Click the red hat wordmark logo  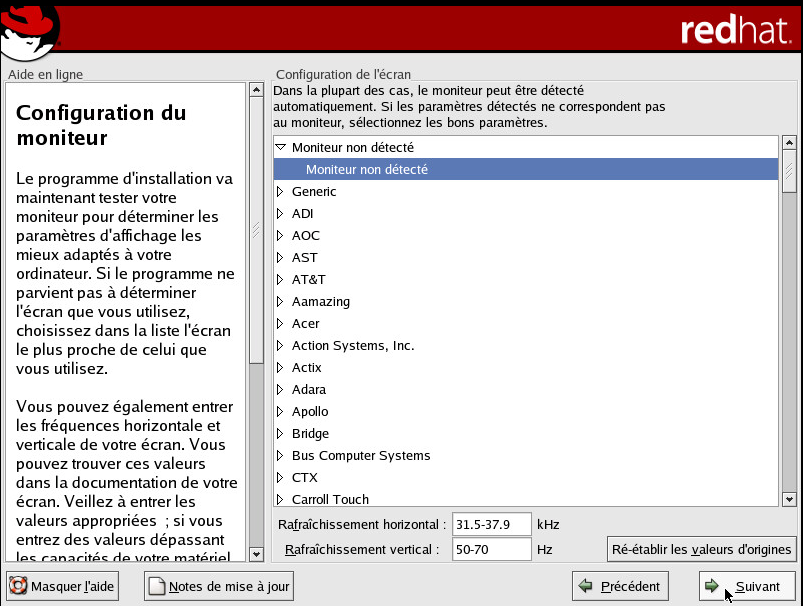736,30
